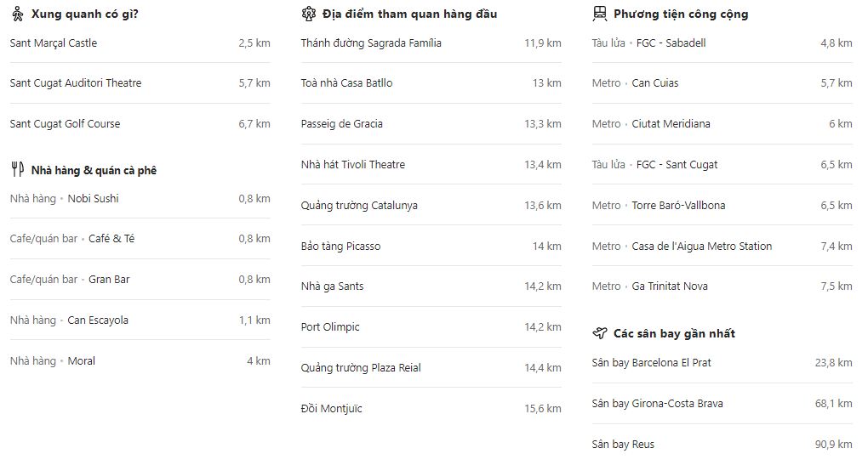
Task: Click Toà nhà Casa Batllo entry
Action: click(346, 82)
